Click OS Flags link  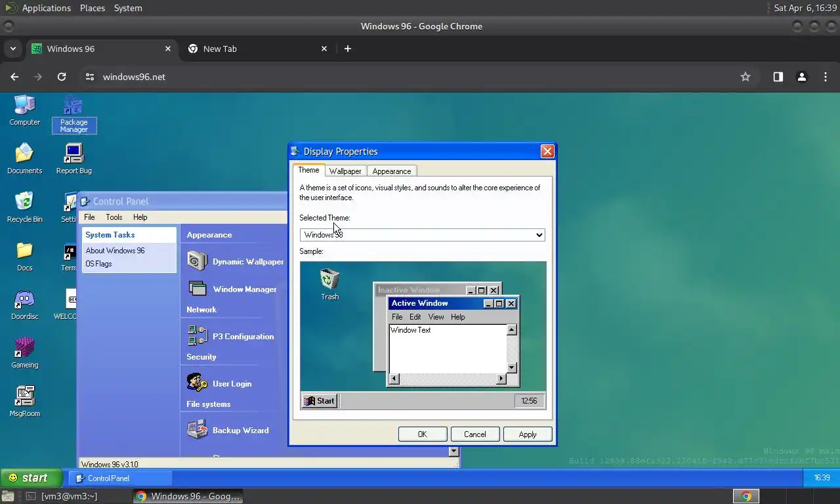click(x=98, y=264)
